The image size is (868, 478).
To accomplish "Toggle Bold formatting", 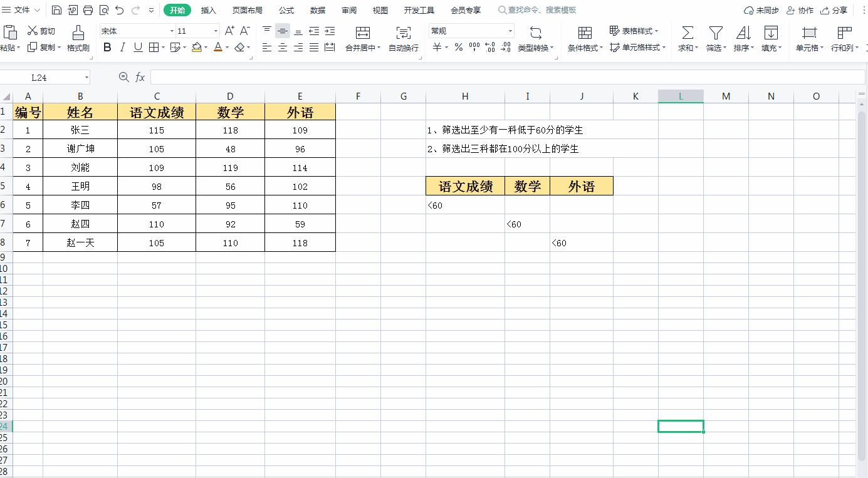I will 107,48.
